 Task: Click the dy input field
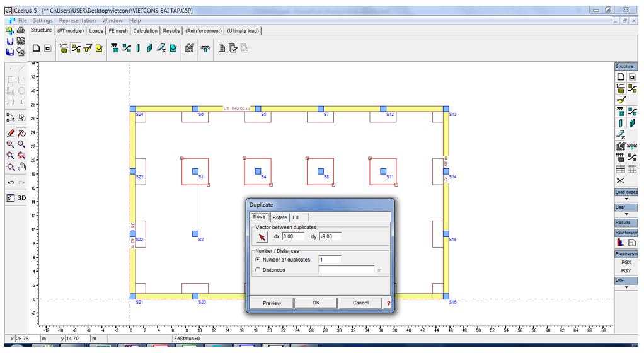point(331,236)
